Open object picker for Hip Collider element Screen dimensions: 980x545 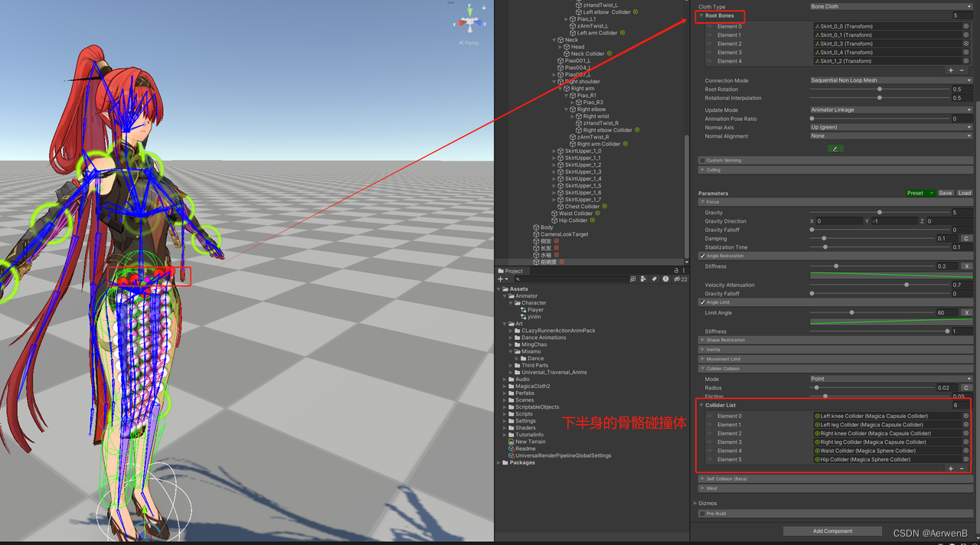pyautogui.click(x=966, y=460)
